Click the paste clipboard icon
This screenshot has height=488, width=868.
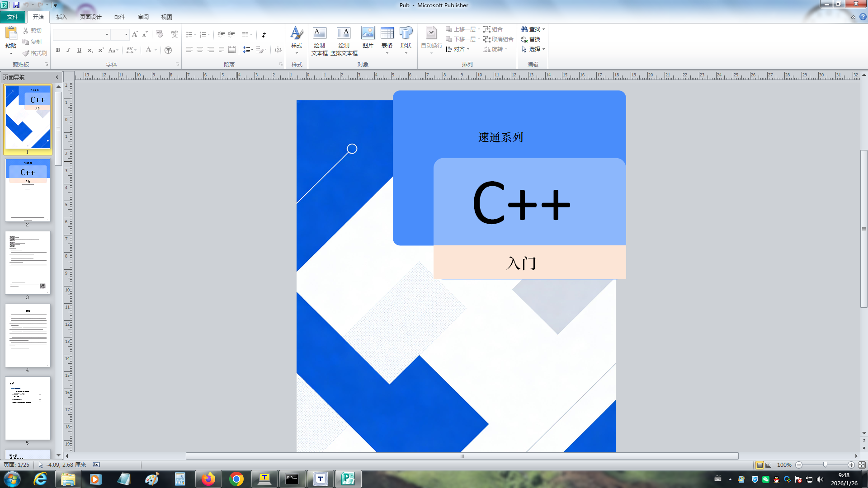(10, 33)
